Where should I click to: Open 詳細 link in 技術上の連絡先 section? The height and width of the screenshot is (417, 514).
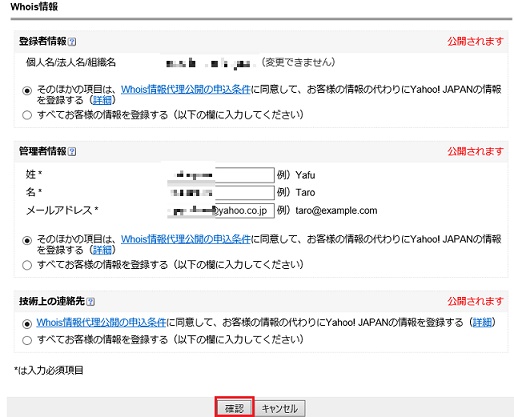(482, 322)
